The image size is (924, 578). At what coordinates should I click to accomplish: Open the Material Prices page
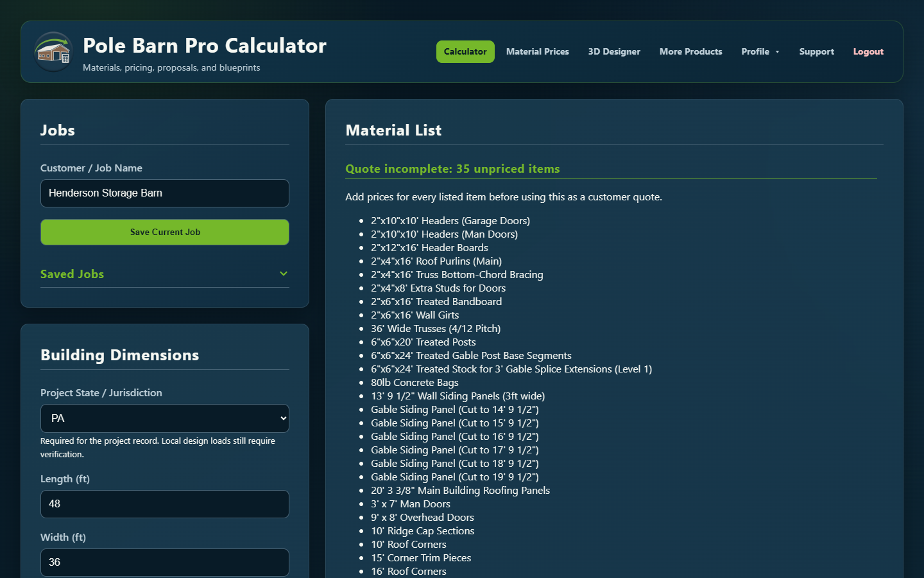click(x=538, y=51)
